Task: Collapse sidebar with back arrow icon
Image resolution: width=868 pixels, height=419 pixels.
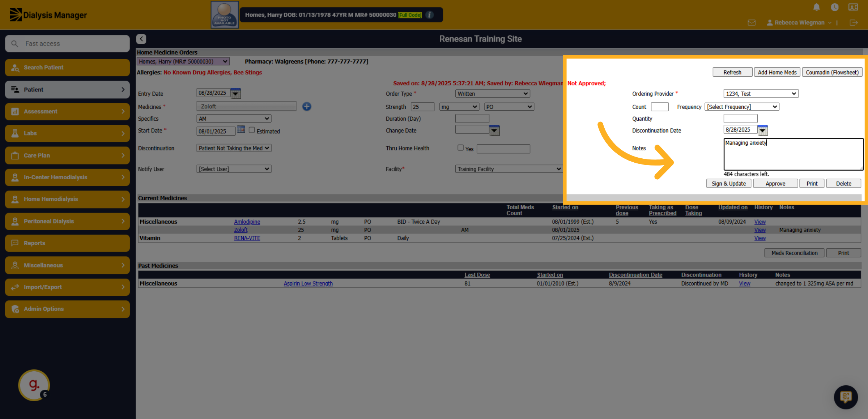Action: (141, 39)
